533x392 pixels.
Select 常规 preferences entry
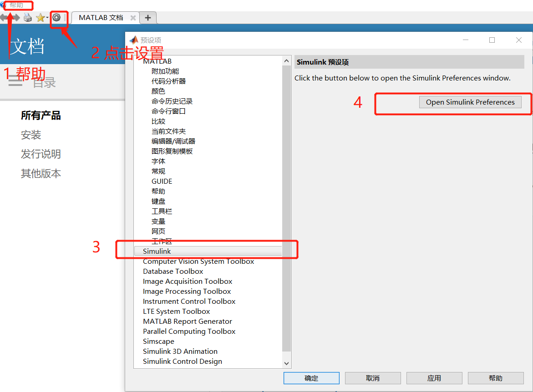[x=158, y=171]
